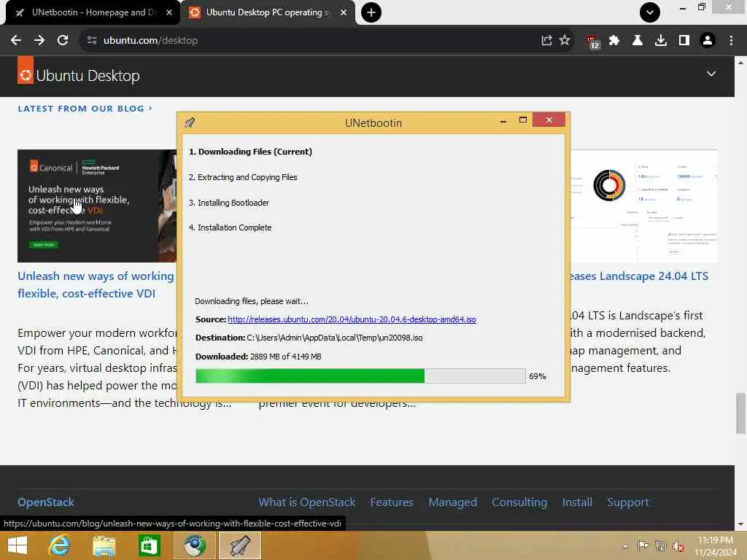Click Downloading Files (Current) step
Viewport: 747px width, 560px height.
251,152
